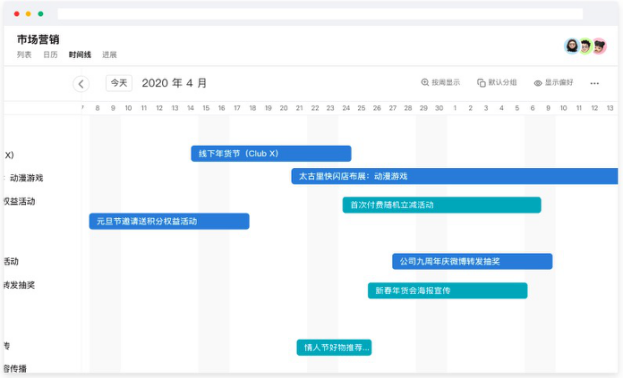Click day 30 in the date header
Viewport: 623px width, 378px height.
[x=439, y=108]
